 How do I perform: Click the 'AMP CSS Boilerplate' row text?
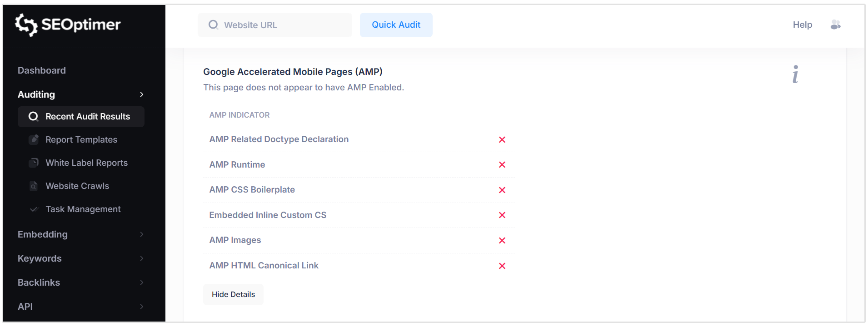pyautogui.click(x=252, y=190)
